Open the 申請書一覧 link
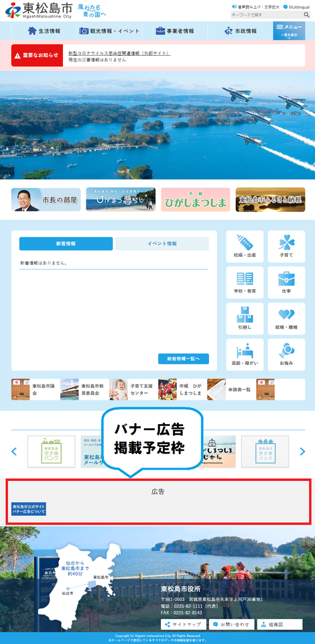This screenshot has height=644, width=315. (x=231, y=389)
